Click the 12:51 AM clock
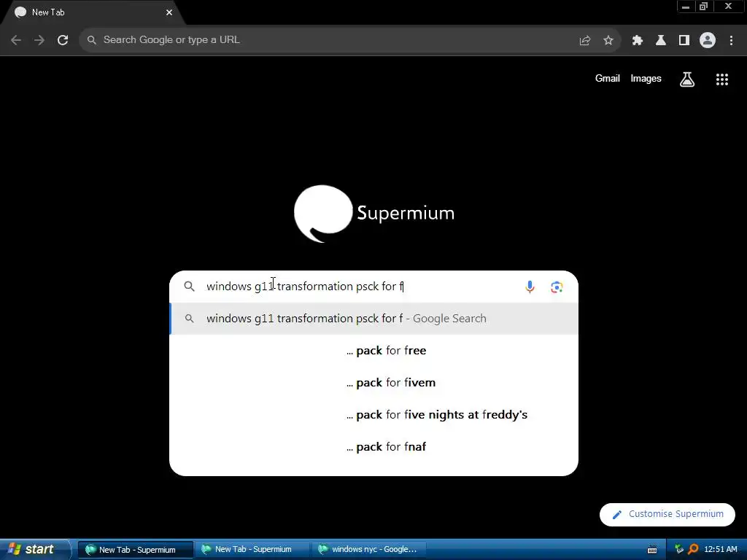Screen dimensions: 747x560 click(720, 550)
